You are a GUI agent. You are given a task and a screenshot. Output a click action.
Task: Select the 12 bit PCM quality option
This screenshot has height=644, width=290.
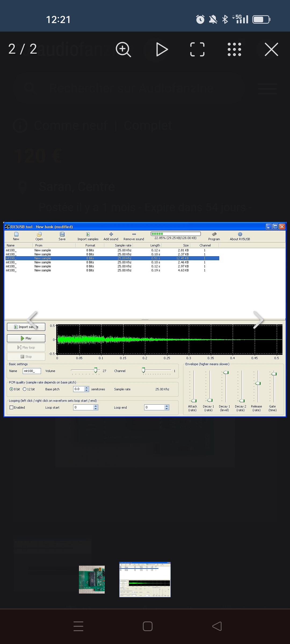[25, 389]
